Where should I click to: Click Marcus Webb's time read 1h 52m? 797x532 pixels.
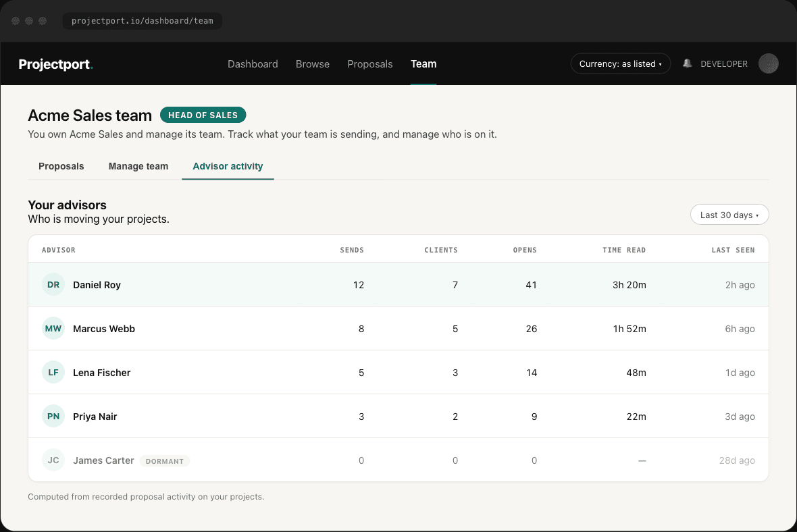[629, 329]
